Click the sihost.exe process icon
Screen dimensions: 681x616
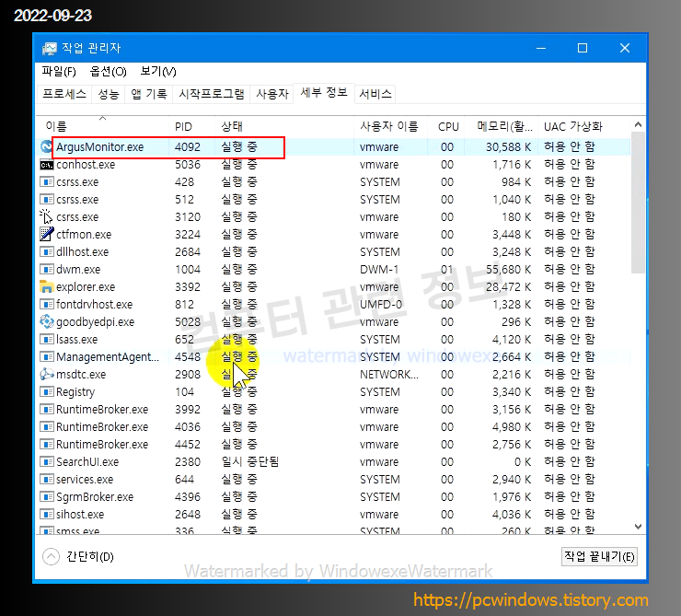(x=46, y=515)
